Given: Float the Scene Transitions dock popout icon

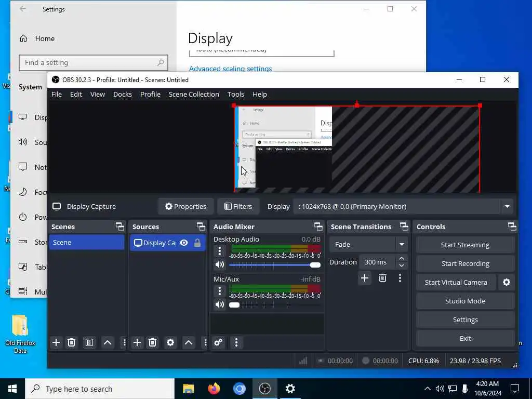Looking at the screenshot, I should (404, 227).
